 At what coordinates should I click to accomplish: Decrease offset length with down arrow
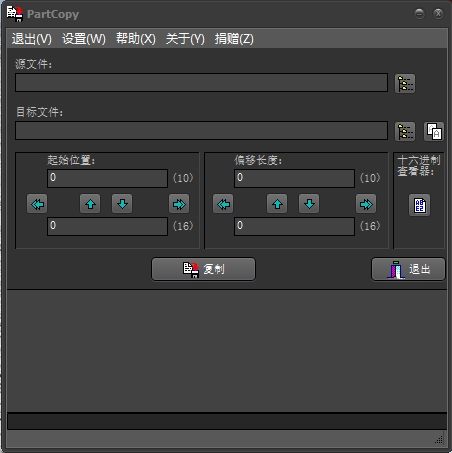[309, 204]
